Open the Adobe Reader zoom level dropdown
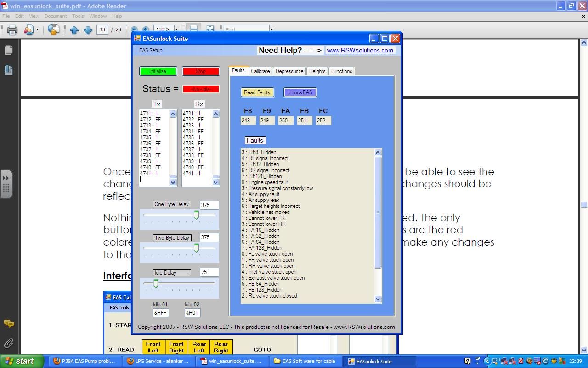Screen dimensions: 588x368 (x=176, y=30)
